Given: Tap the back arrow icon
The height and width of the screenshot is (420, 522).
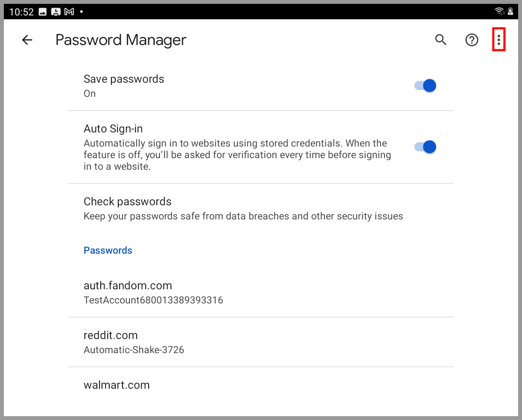Looking at the screenshot, I should point(27,40).
